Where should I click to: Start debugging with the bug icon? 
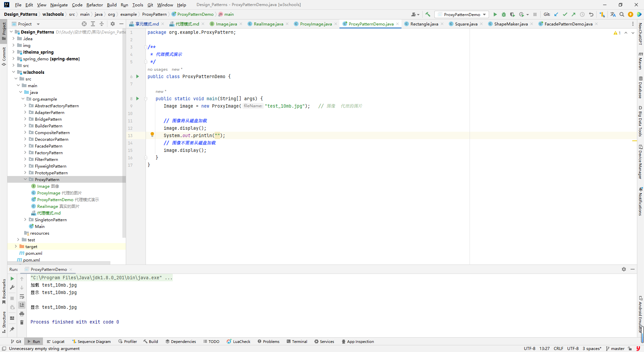point(503,14)
